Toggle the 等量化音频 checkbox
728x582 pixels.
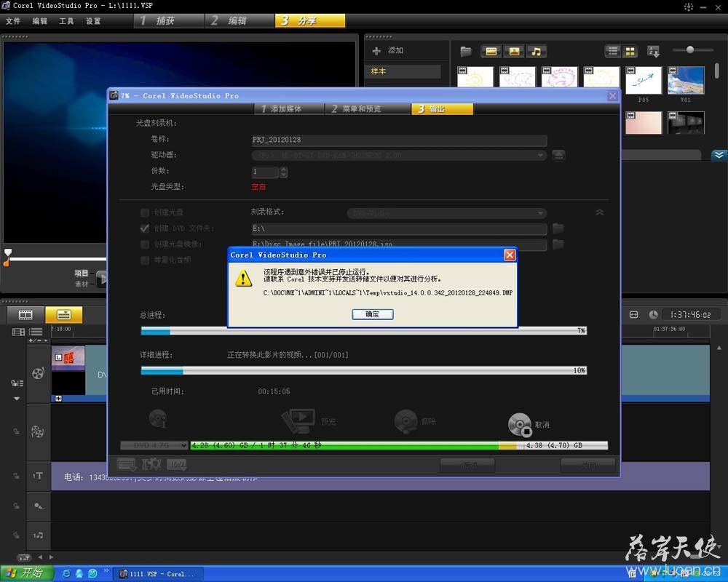pos(144,260)
